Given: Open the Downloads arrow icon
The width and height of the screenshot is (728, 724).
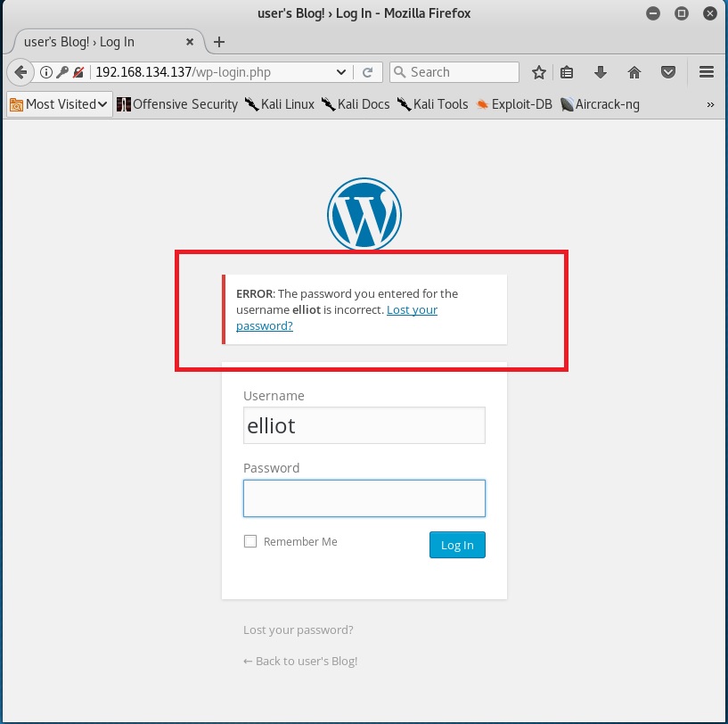Looking at the screenshot, I should pyautogui.click(x=601, y=72).
